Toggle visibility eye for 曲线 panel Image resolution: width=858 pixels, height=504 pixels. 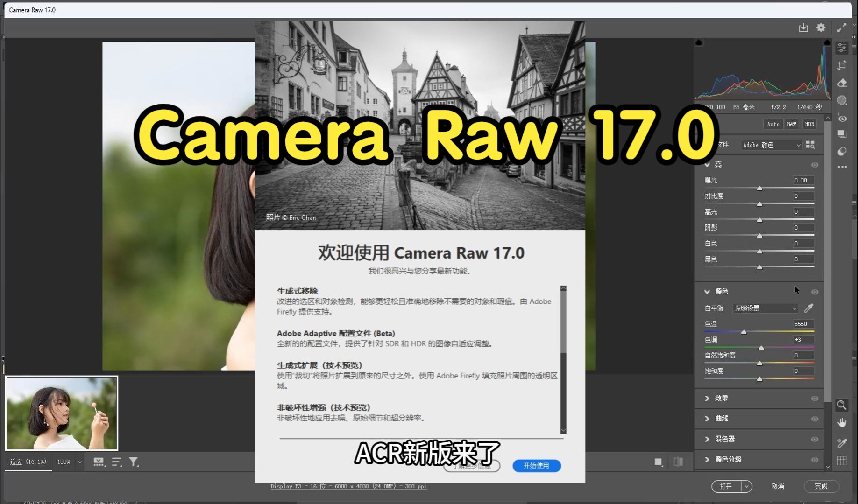815,419
